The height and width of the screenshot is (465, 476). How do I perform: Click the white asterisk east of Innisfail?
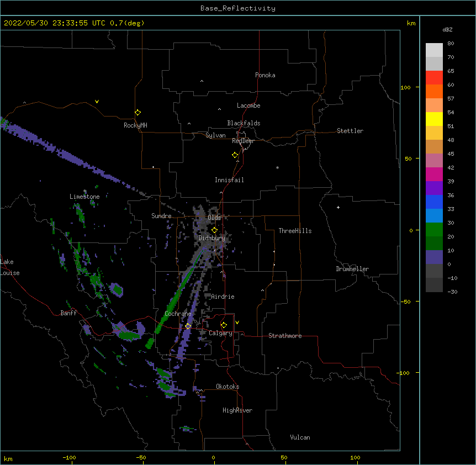(x=277, y=167)
